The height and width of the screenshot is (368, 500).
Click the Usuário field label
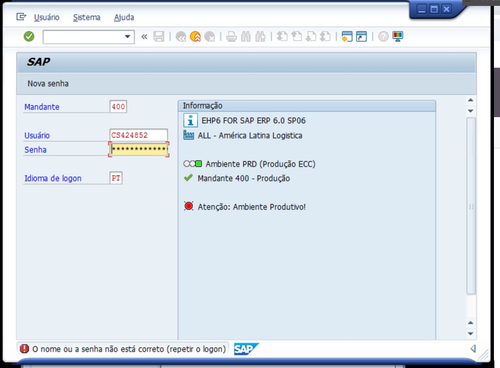[37, 135]
